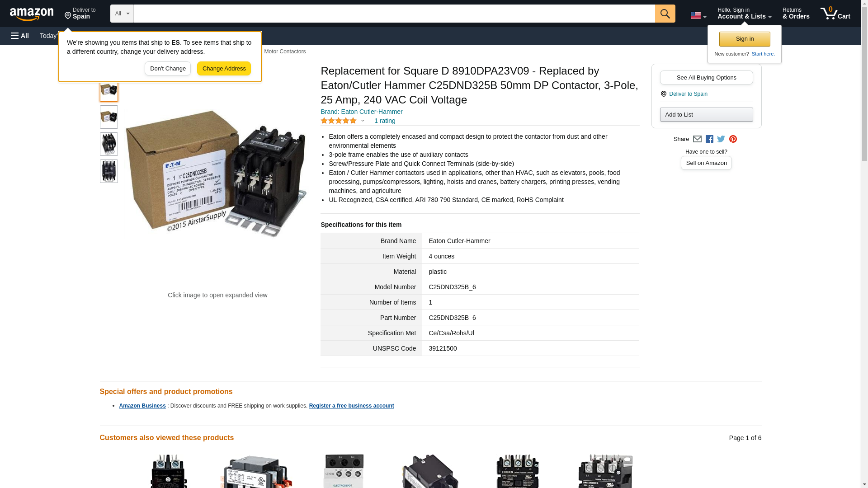Click the search magnifier button
The height and width of the screenshot is (488, 868).
[x=665, y=14]
